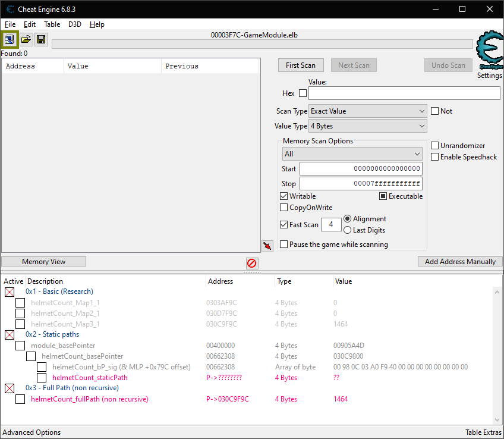Click the Previous column header
The image size is (504, 439).
click(210, 66)
